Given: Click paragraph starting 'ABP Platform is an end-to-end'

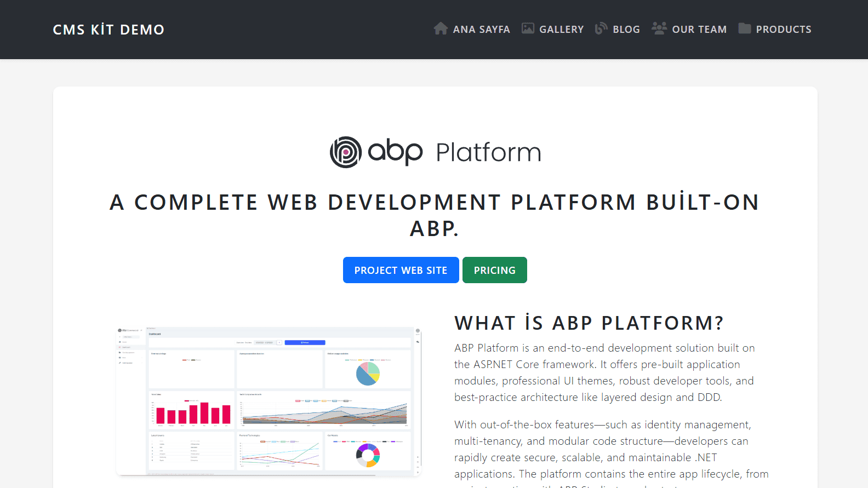Looking at the screenshot, I should (x=604, y=372).
